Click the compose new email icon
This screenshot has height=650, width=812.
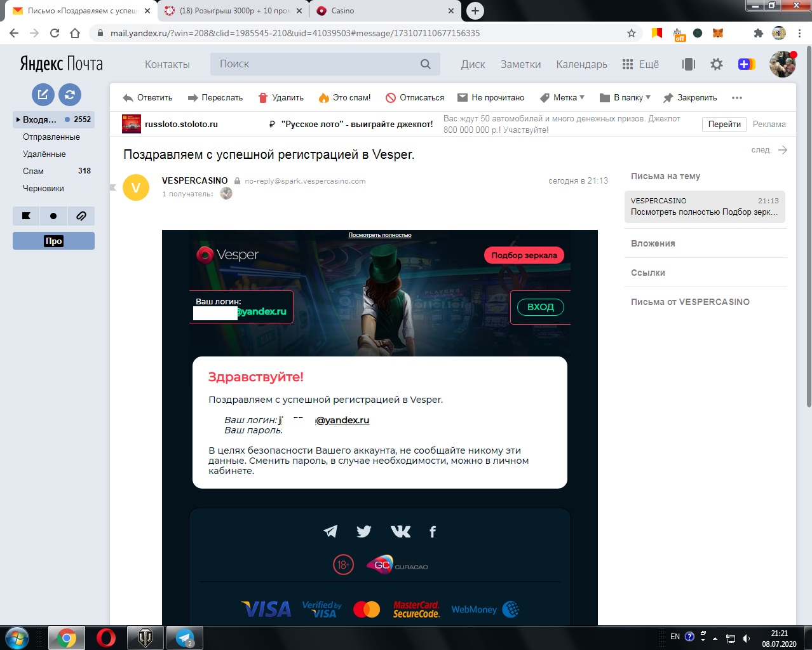click(x=43, y=95)
